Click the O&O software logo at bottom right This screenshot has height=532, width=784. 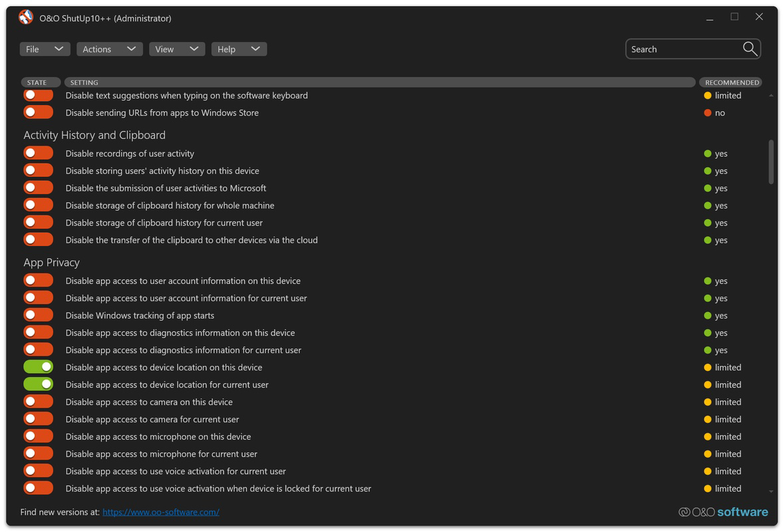tap(723, 511)
